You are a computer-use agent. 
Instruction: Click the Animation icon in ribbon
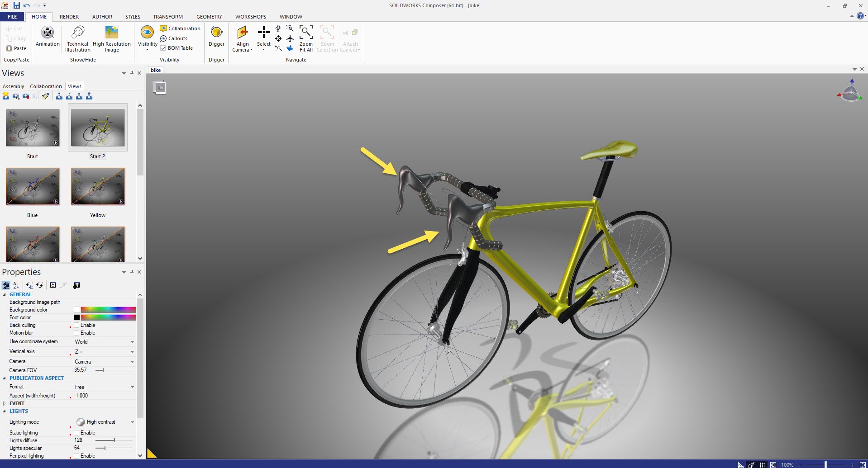[x=48, y=33]
